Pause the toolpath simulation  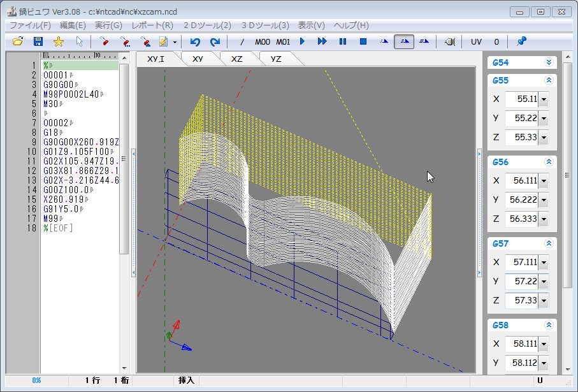click(x=343, y=41)
